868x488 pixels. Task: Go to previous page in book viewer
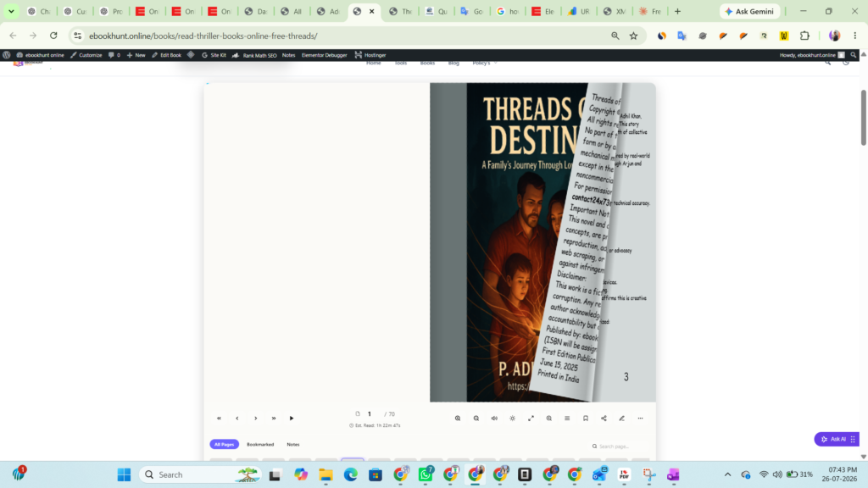237,419
